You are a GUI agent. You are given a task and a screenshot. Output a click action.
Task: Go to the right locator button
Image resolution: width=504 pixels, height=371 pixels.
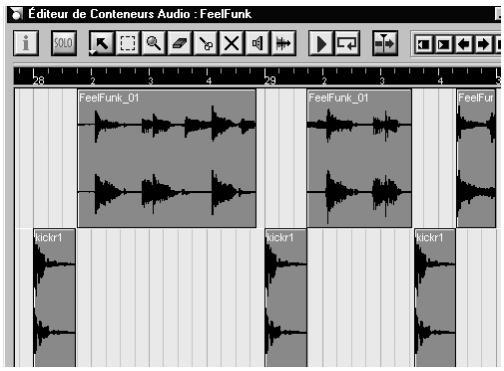click(443, 44)
